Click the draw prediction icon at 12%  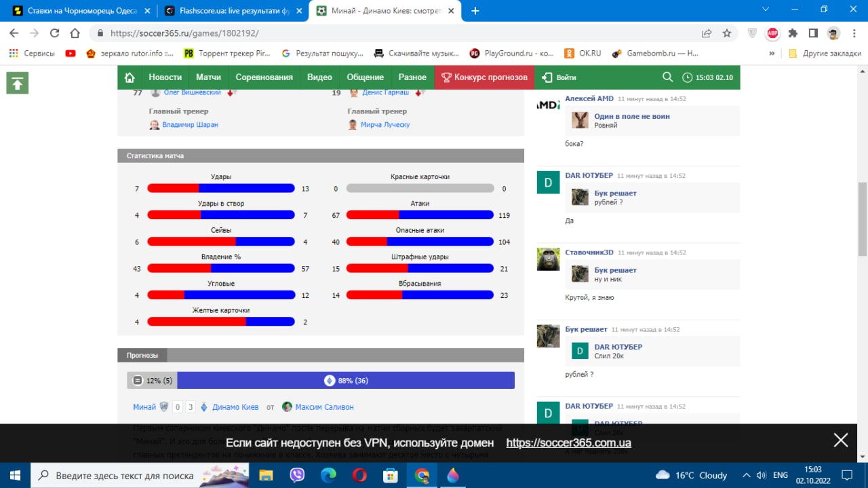(x=138, y=380)
